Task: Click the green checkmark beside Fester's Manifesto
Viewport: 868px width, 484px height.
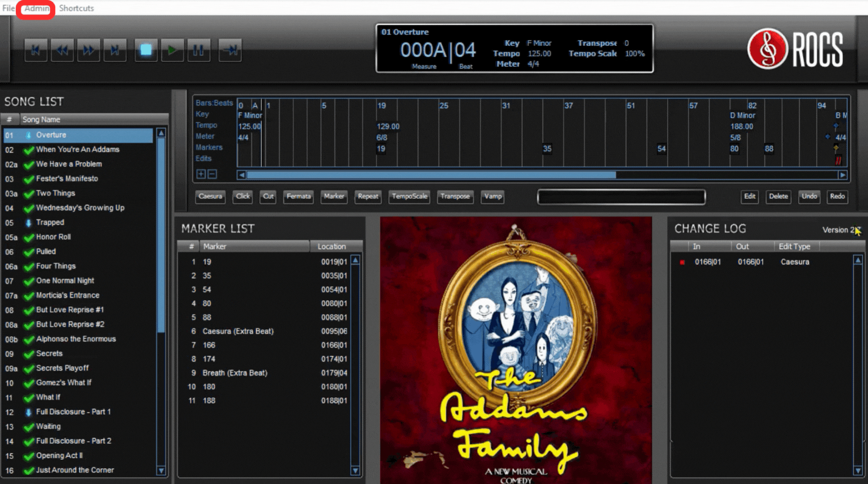Action: pos(29,179)
